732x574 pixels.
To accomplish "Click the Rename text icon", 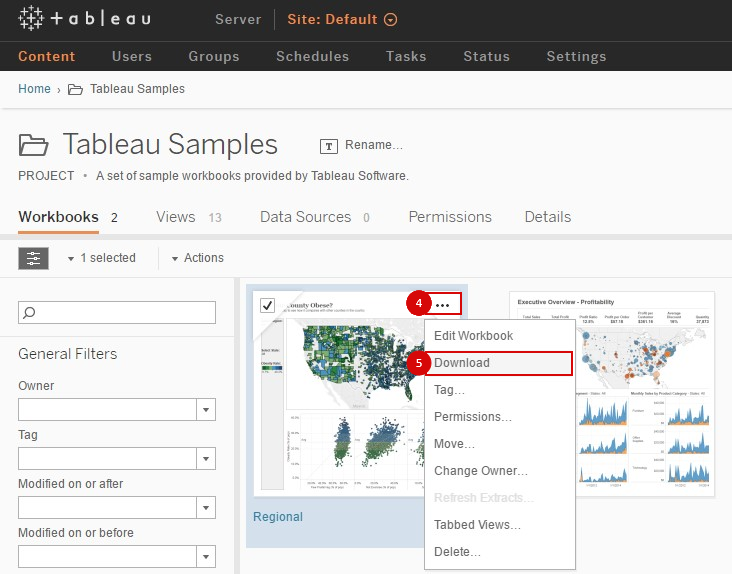I will click(329, 146).
